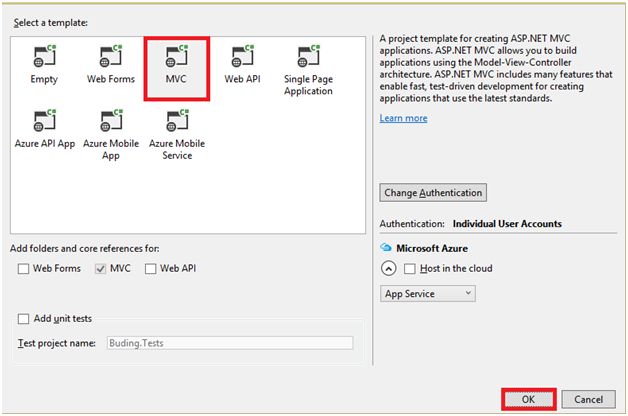Image resolution: width=628 pixels, height=416 pixels.
Task: Select the Empty template icon
Action: (x=44, y=56)
